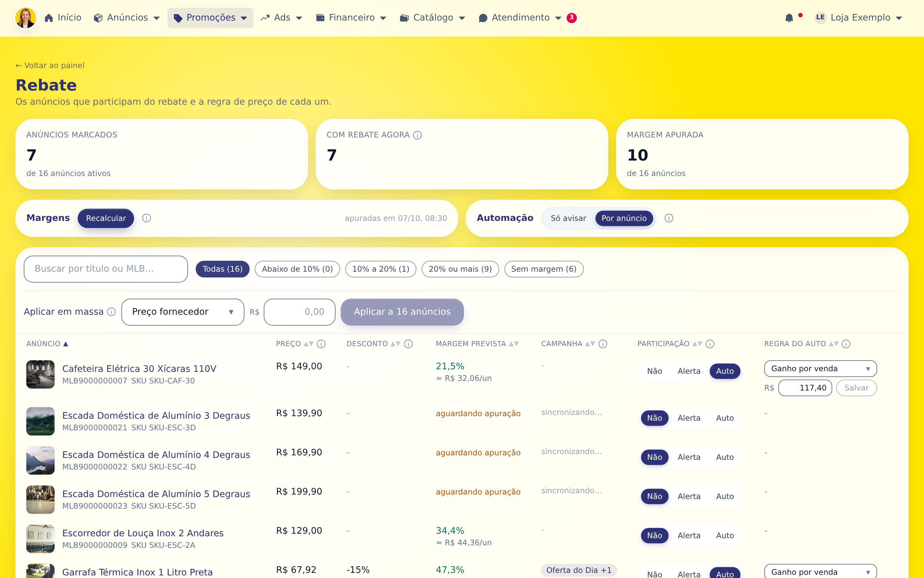The height and width of the screenshot is (578, 924).
Task: Click Aplicar a 16 anúncios button
Action: pyautogui.click(x=402, y=312)
